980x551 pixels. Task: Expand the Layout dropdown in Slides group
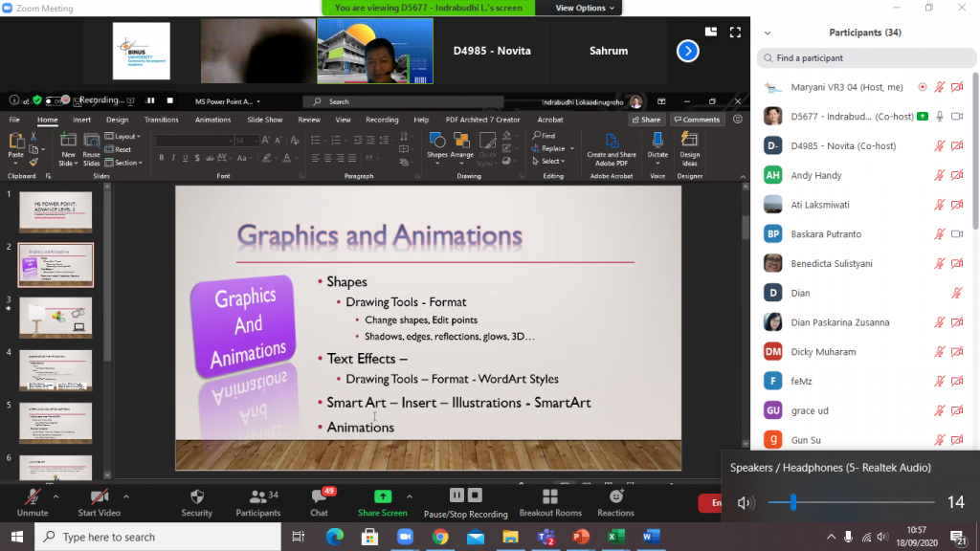(x=122, y=137)
